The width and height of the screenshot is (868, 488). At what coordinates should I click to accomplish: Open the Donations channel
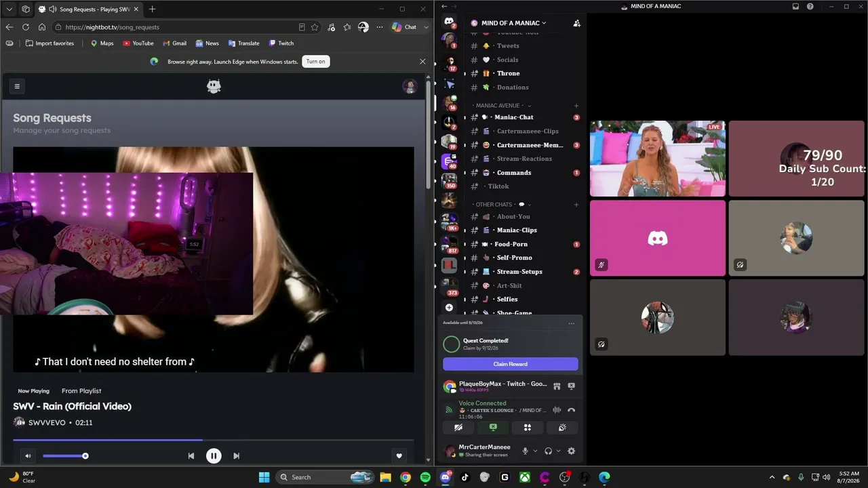click(524, 87)
